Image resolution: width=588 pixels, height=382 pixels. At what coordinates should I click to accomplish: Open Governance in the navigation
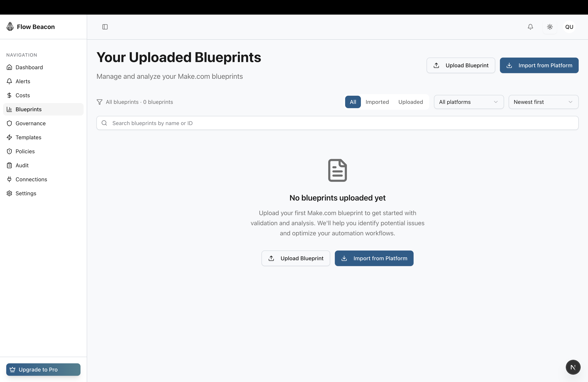30,123
